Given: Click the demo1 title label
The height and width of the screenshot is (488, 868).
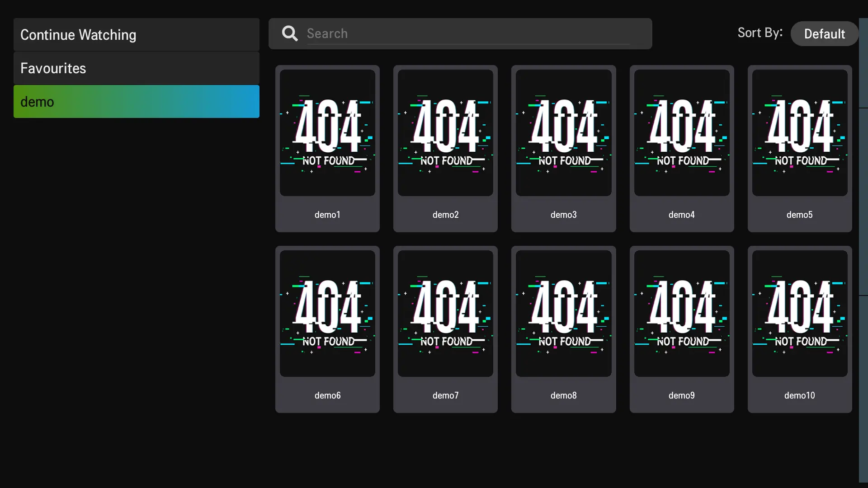Looking at the screenshot, I should coord(327,215).
